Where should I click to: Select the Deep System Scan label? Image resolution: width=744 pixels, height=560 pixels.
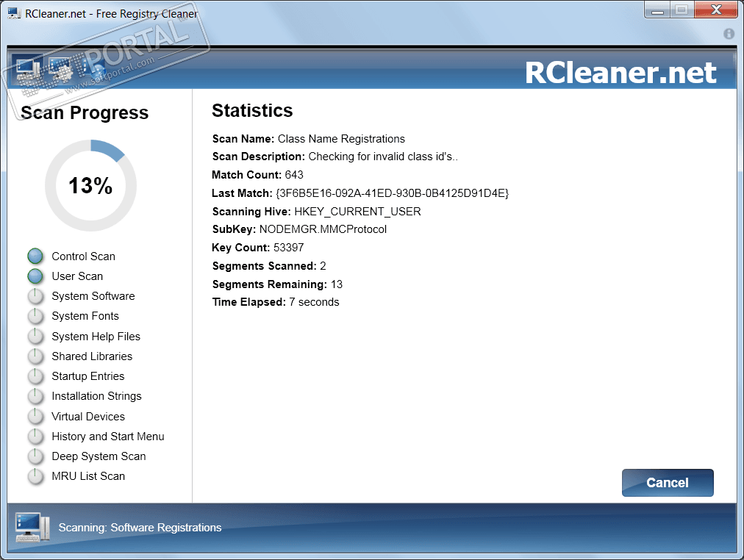pos(99,456)
